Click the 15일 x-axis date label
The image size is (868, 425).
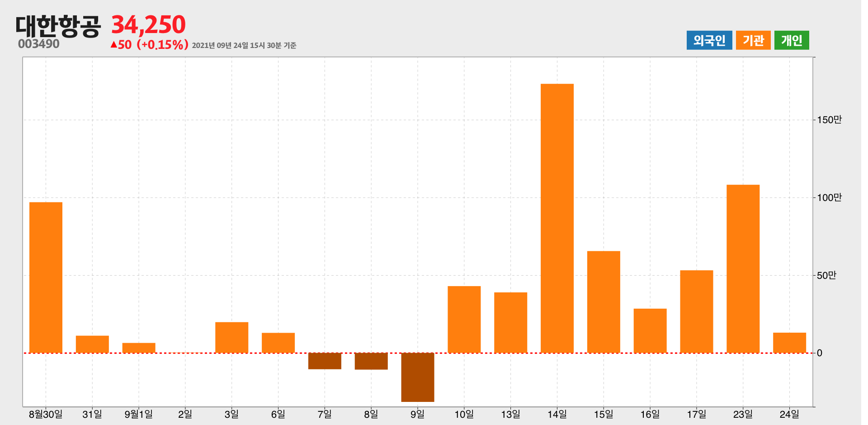[604, 414]
